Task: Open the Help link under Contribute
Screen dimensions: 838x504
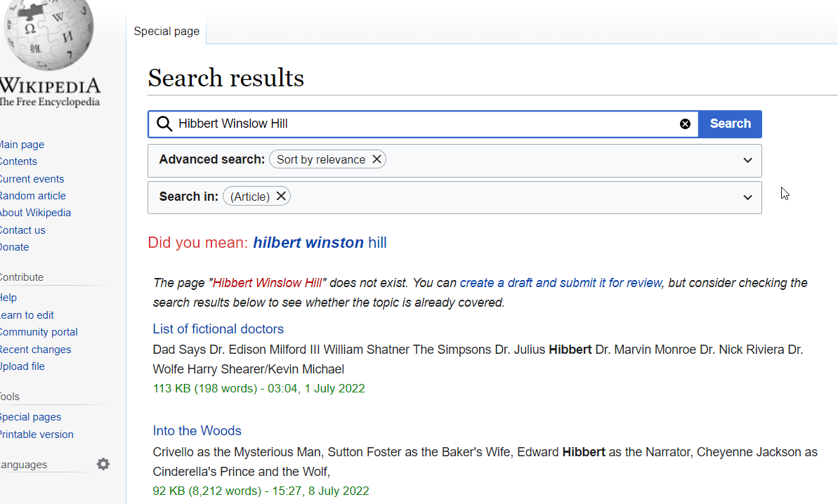Action: pos(8,298)
